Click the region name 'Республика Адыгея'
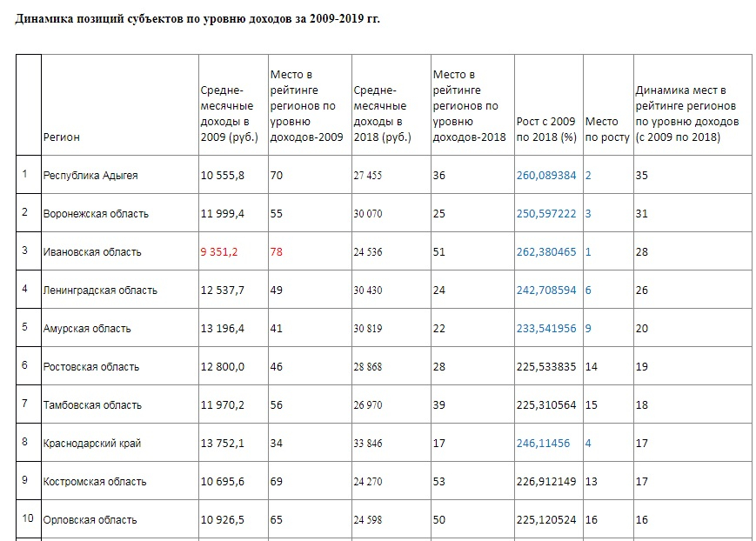 pos(90,175)
